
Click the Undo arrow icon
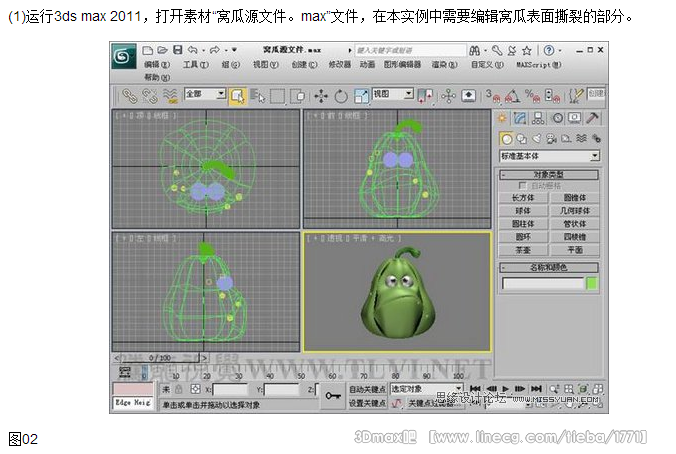pyautogui.click(x=193, y=50)
